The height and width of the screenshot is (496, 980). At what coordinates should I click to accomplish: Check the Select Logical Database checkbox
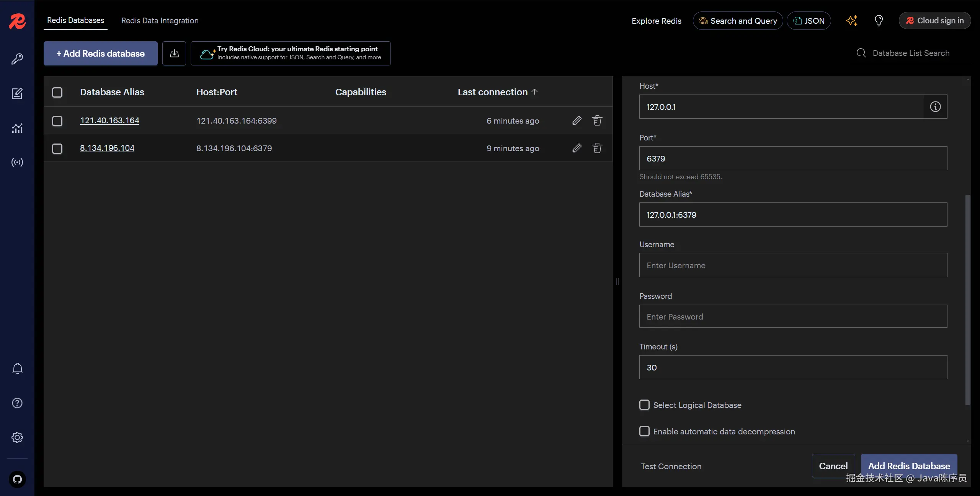pyautogui.click(x=645, y=405)
